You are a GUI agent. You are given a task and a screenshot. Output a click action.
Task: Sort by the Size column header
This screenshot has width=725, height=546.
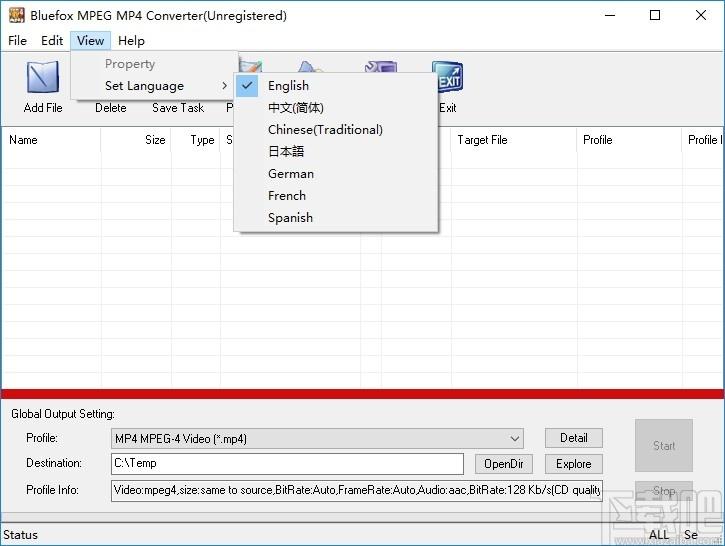(x=136, y=140)
